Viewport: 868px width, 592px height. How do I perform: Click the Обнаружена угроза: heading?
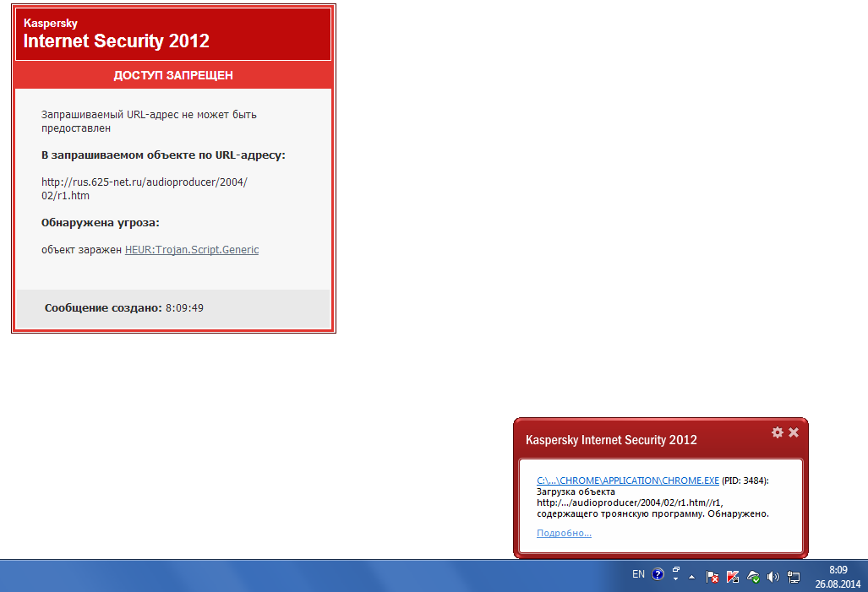point(101,222)
